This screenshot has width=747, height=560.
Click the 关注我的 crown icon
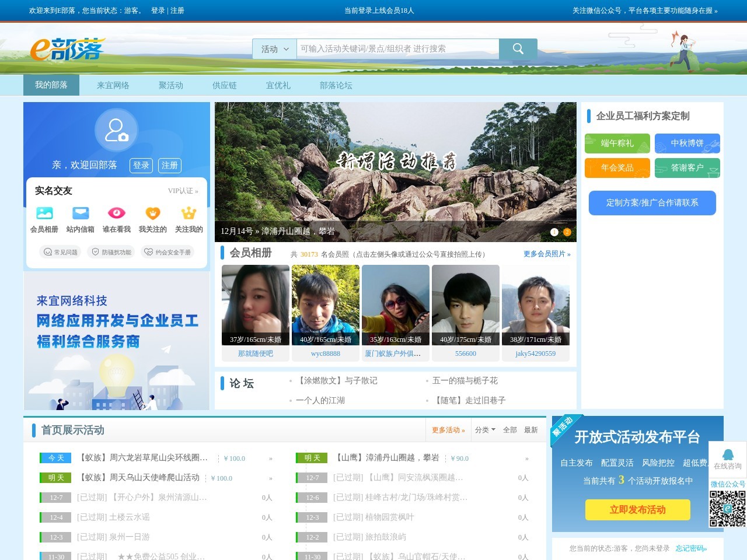pos(189,213)
